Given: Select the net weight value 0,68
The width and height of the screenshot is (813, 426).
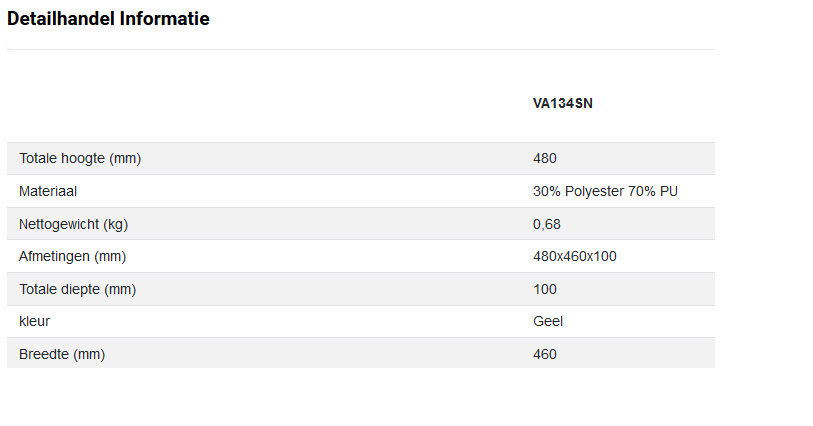Looking at the screenshot, I should [547, 224].
